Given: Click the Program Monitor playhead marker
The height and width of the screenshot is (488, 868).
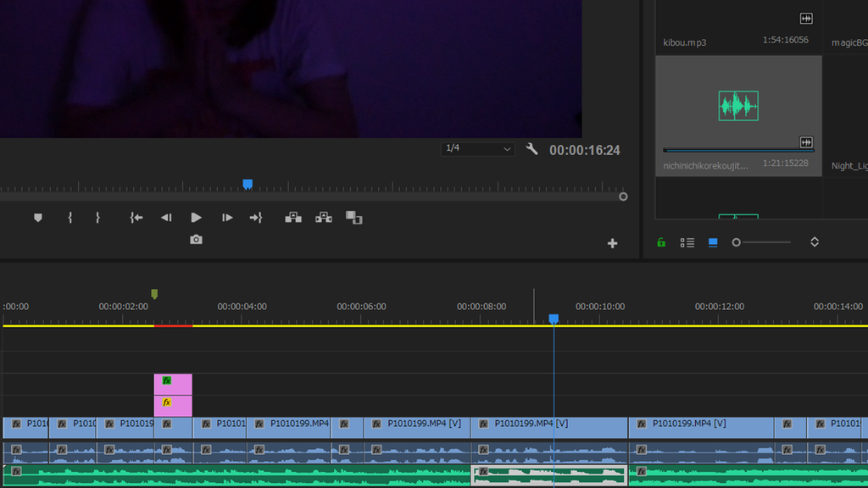Looking at the screenshot, I should coord(248,184).
